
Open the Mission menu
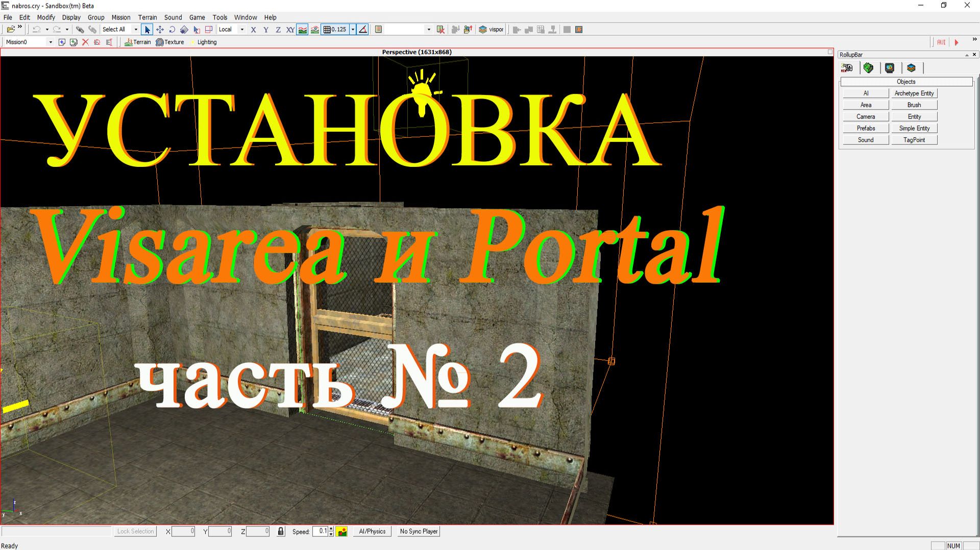coord(121,17)
